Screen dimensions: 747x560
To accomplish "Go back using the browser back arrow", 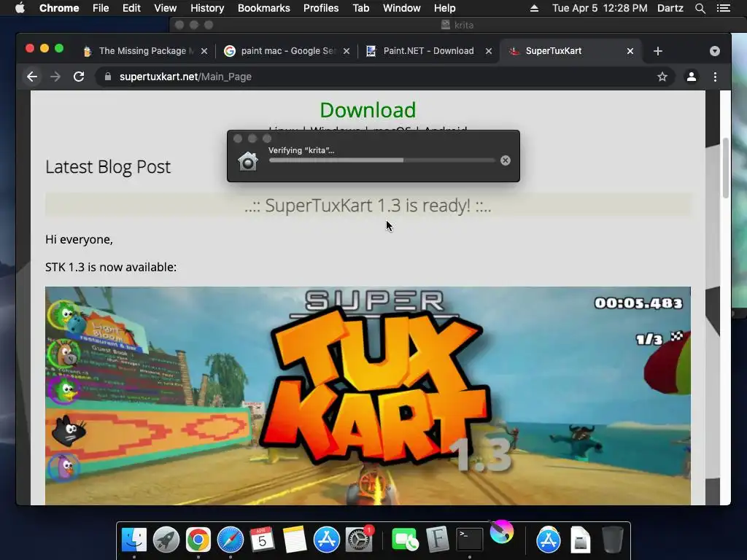I will coord(32,77).
